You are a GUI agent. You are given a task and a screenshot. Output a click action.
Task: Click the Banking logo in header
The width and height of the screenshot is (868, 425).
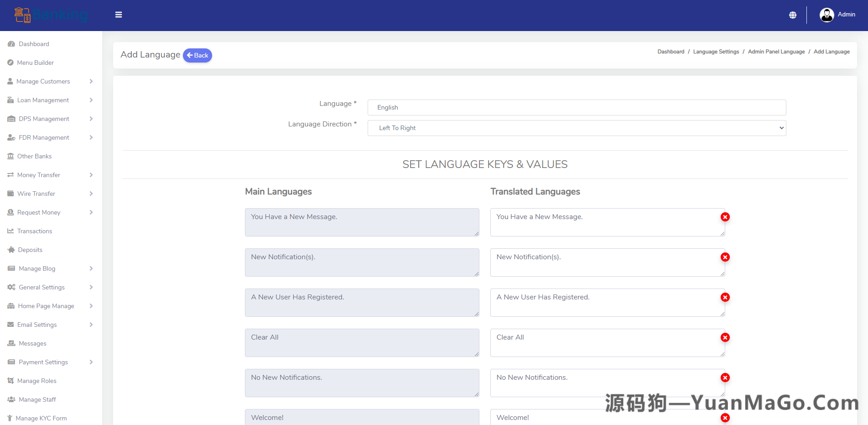coord(51,15)
